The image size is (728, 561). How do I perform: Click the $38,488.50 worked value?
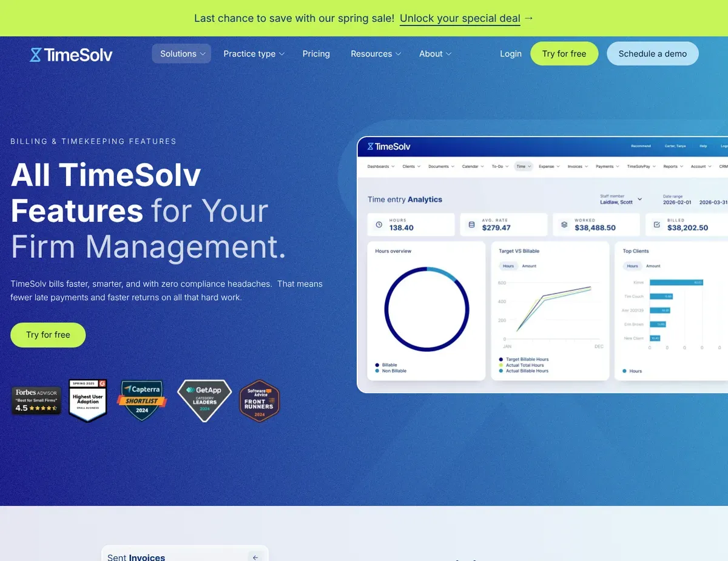click(595, 228)
